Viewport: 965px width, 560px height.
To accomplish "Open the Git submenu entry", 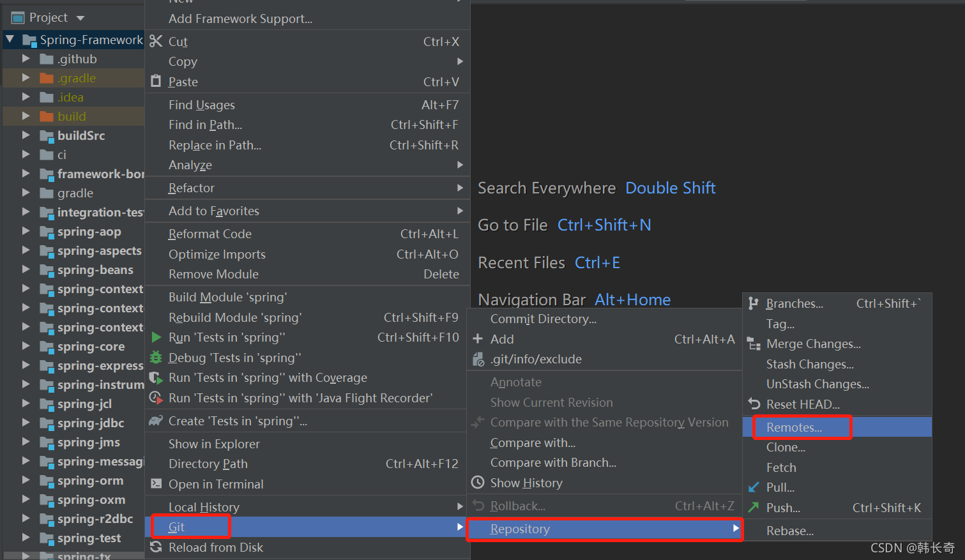I will 307,527.
